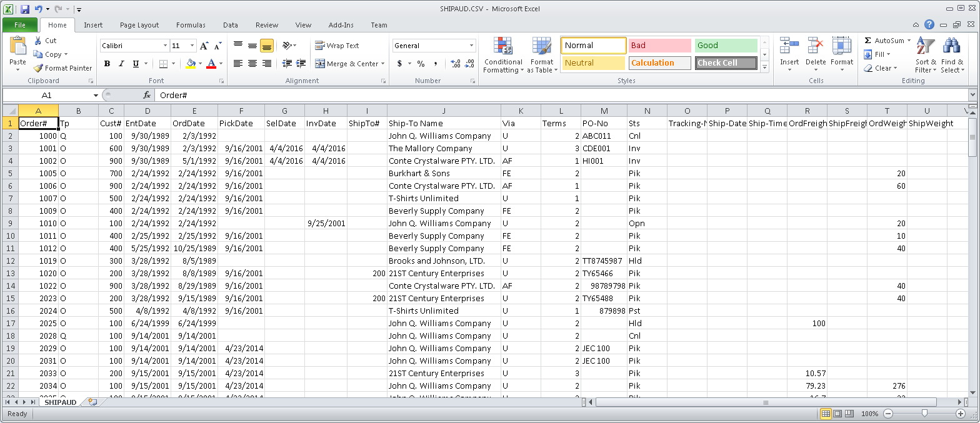Select the Format Painter brush

click(x=38, y=68)
